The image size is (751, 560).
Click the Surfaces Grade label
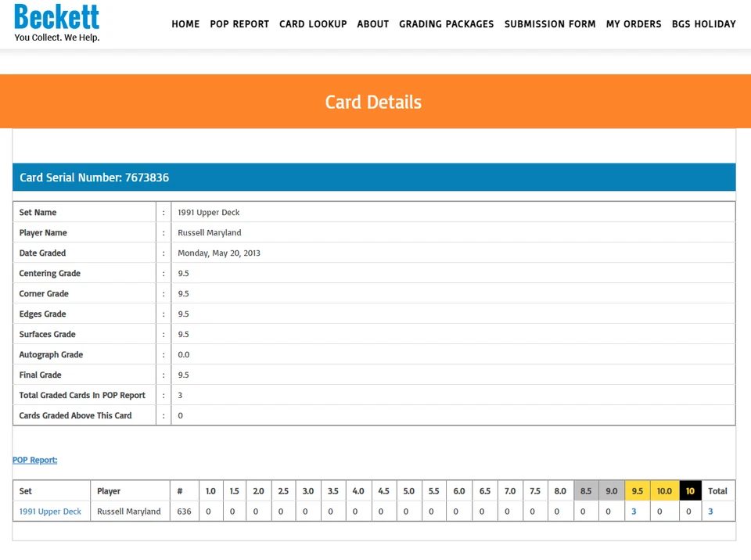click(48, 334)
